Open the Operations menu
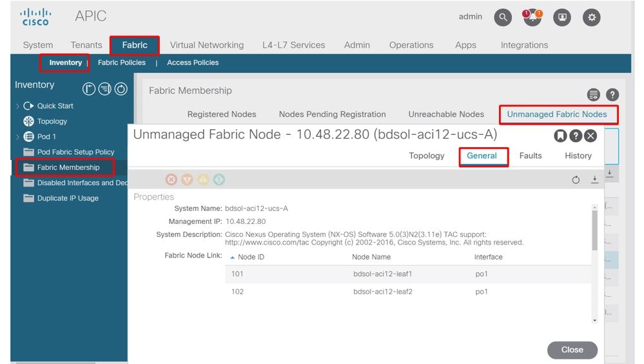Viewport: 644px width, 364px height. coord(411,45)
